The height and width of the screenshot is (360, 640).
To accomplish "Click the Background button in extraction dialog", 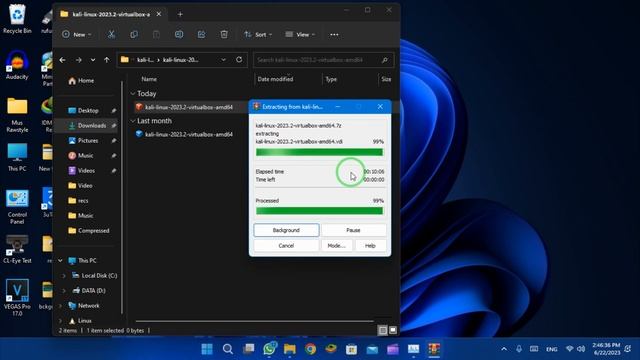I will click(286, 230).
